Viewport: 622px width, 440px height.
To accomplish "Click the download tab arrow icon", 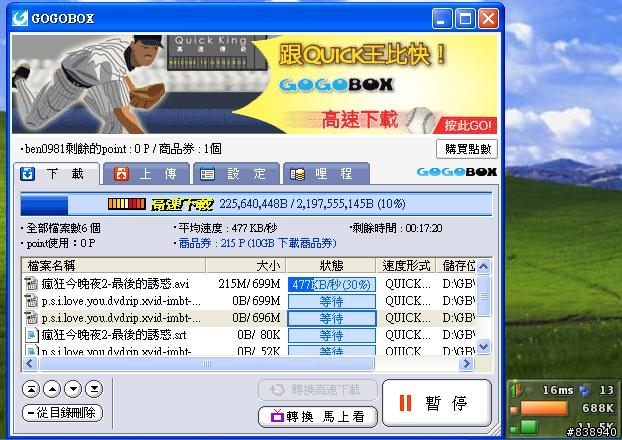I will (28, 174).
